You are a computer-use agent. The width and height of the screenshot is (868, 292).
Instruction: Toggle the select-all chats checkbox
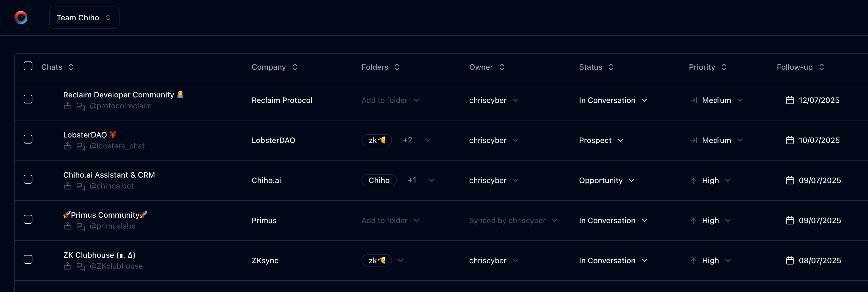click(x=28, y=66)
